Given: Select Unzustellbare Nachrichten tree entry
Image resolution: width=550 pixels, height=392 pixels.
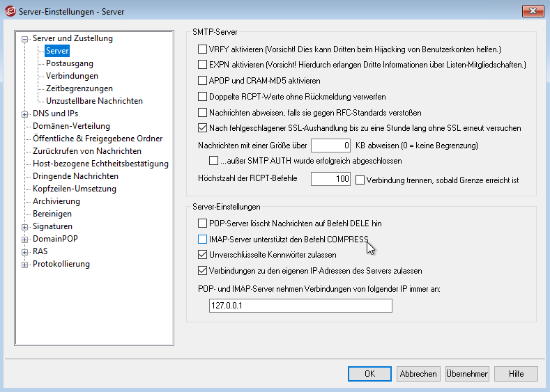Looking at the screenshot, I should click(94, 101).
